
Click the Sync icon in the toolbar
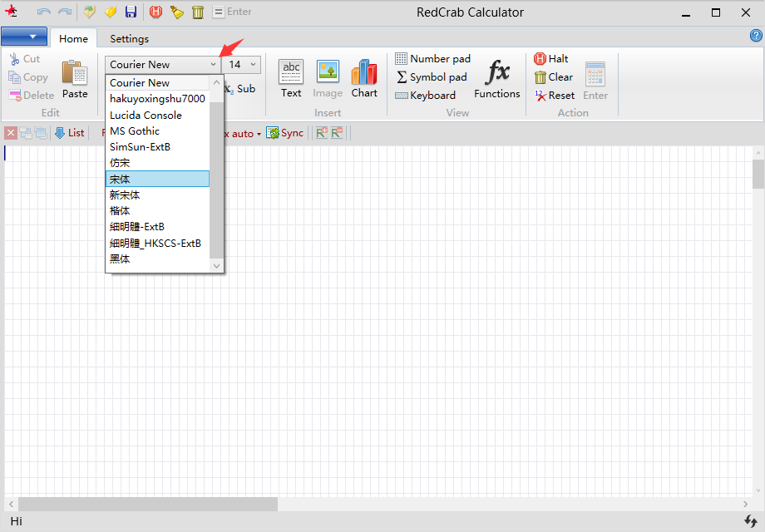click(284, 133)
